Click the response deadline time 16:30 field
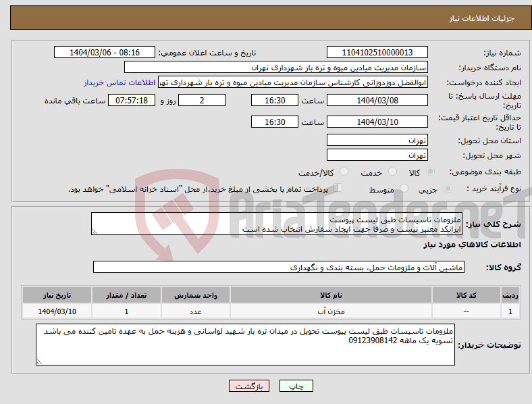Viewport: 532px width, 404px height. pos(275,100)
